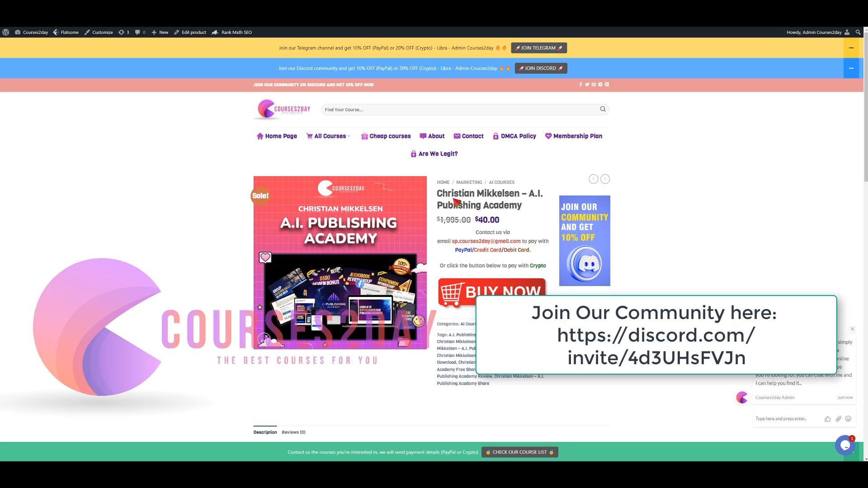Click the wishlist heart icon on product image
Image resolution: width=868 pixels, height=488 pixels.
point(265,258)
